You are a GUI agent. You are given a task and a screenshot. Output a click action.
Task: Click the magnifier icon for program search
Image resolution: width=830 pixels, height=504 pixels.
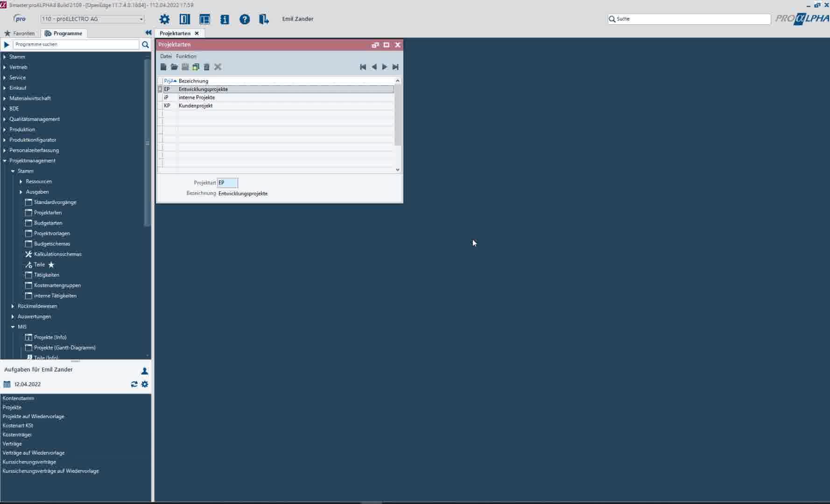(x=145, y=44)
